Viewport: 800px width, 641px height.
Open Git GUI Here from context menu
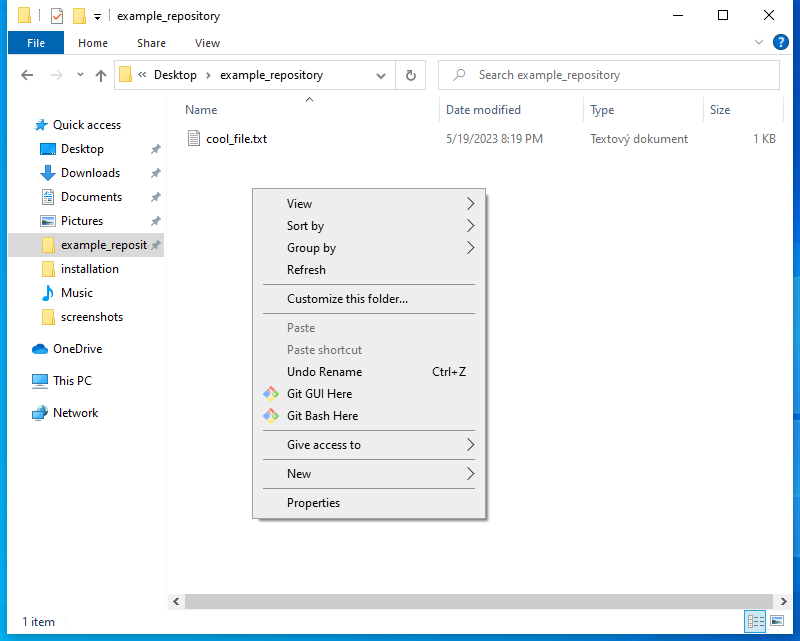point(368,394)
